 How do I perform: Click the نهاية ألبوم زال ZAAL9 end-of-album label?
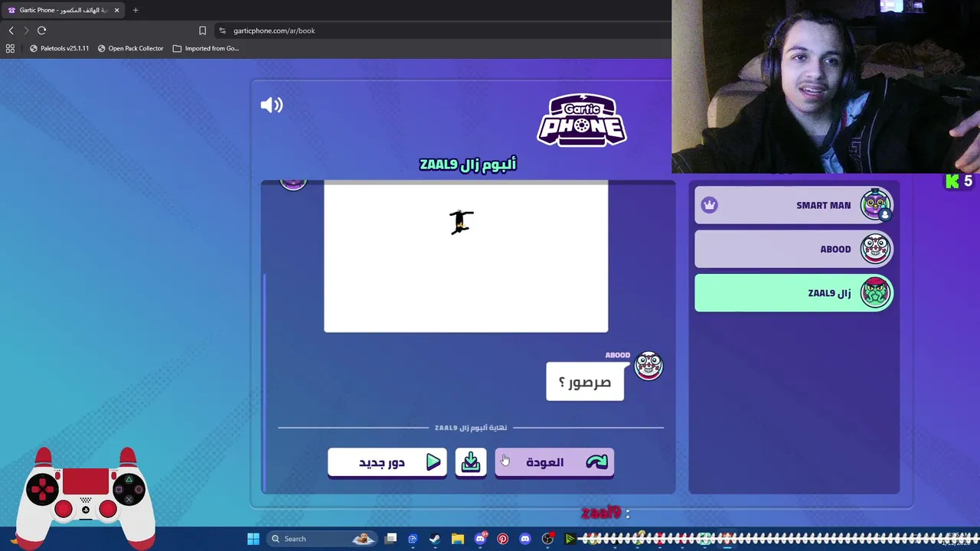point(471,428)
